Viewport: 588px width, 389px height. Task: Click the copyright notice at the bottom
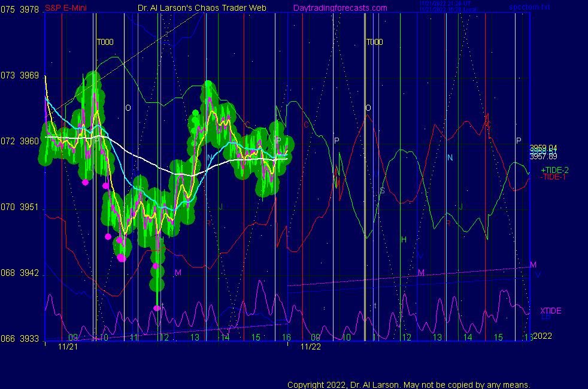(408, 384)
